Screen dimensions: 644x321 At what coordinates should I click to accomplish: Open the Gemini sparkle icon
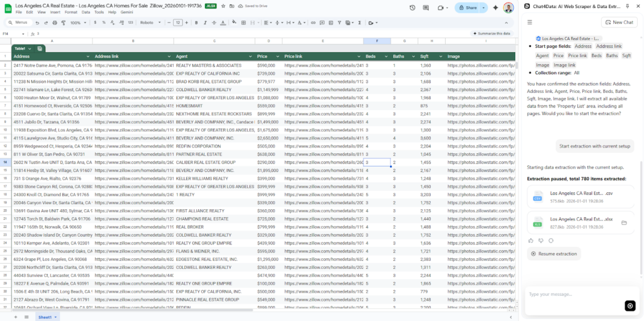click(496, 8)
